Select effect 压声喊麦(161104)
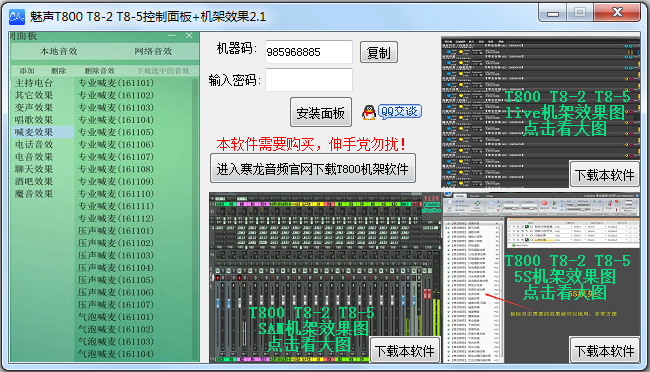The height and width of the screenshot is (372, 650). point(116,267)
